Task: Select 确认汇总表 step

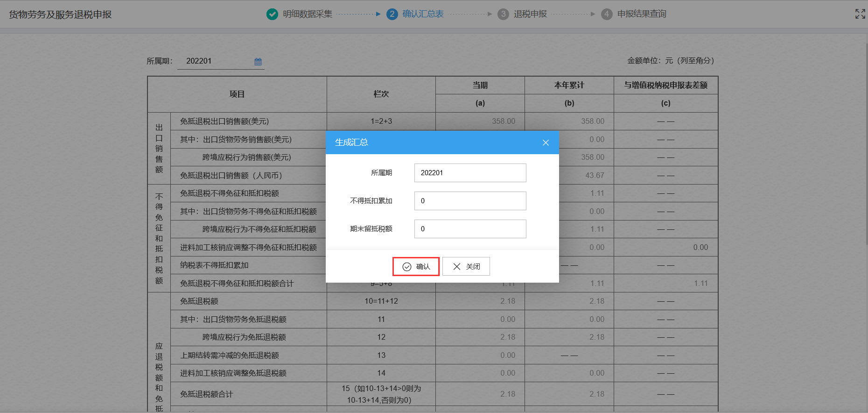Action: point(423,14)
